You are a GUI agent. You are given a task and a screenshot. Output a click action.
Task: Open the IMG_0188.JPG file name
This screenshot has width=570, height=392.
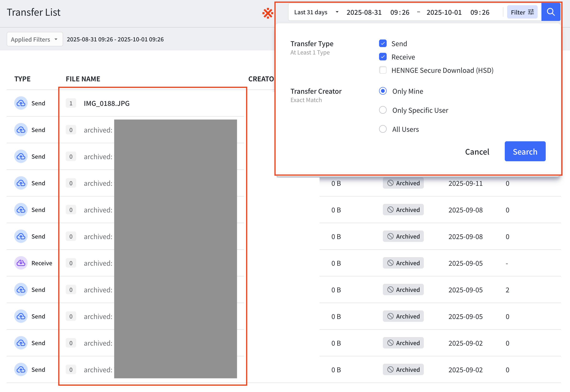click(x=106, y=103)
